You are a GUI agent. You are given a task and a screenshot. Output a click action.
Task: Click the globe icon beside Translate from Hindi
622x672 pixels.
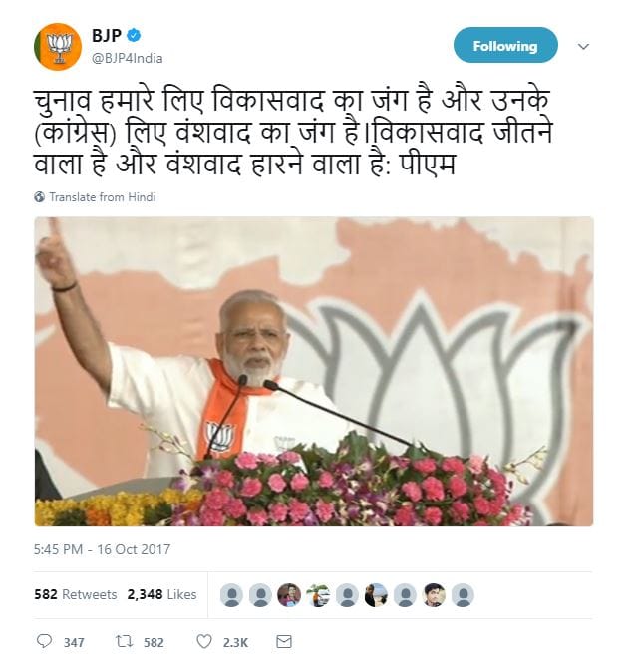[x=40, y=197]
